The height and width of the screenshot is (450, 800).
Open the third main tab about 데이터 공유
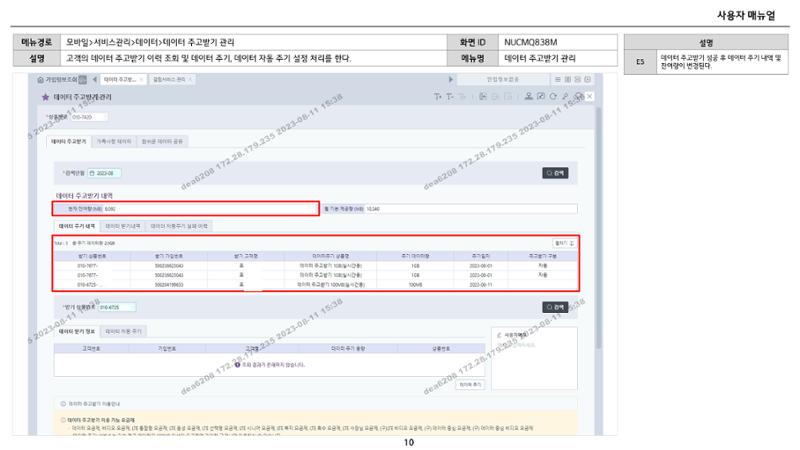(x=162, y=141)
